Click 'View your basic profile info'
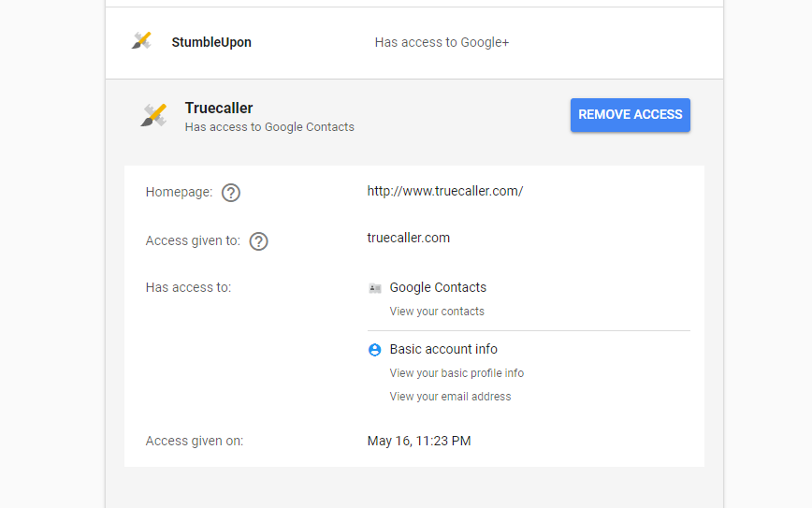Image resolution: width=812 pixels, height=508 pixels. (x=457, y=373)
